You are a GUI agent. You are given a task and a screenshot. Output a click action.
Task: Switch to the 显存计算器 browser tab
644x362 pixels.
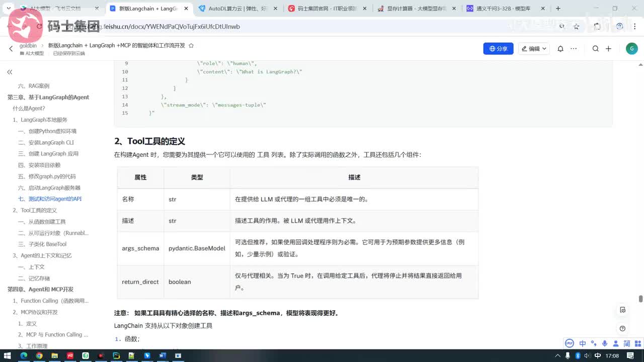[416, 9]
